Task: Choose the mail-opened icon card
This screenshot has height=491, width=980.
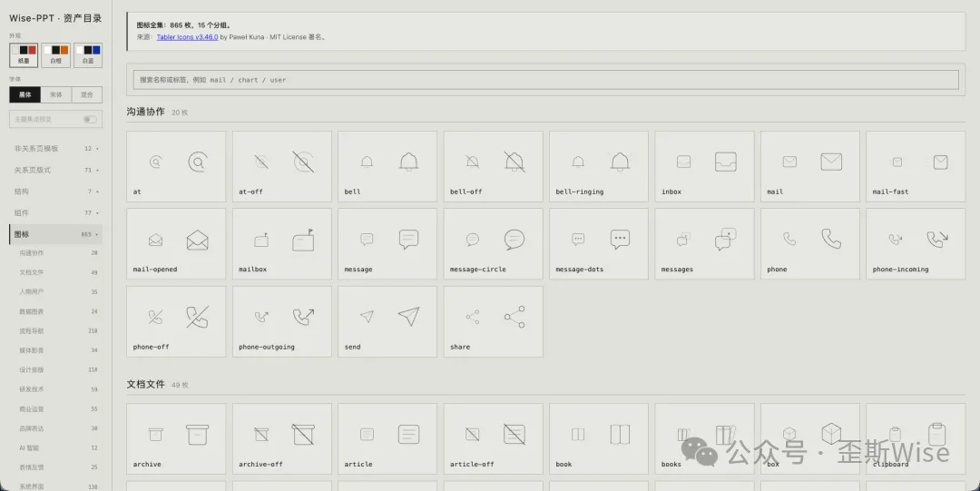Action: 176,244
